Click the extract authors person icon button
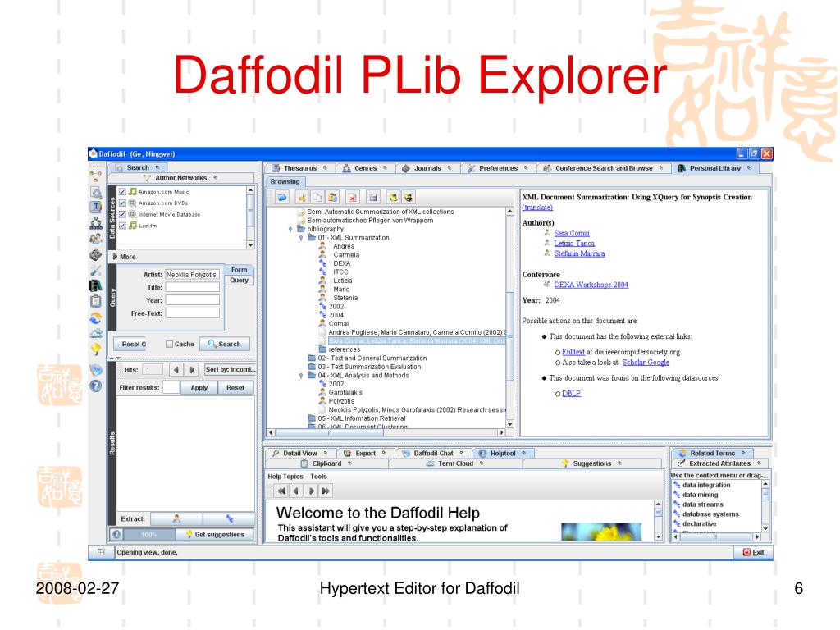 (x=177, y=518)
